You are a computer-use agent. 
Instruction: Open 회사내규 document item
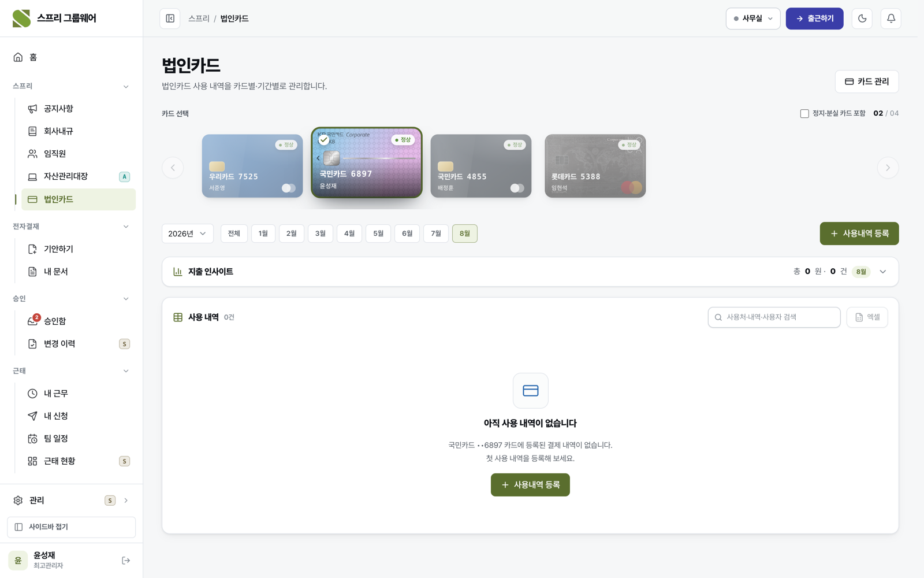pos(79,131)
